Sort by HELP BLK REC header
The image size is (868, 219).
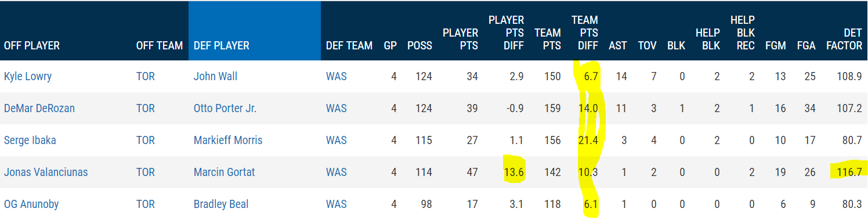tap(743, 33)
